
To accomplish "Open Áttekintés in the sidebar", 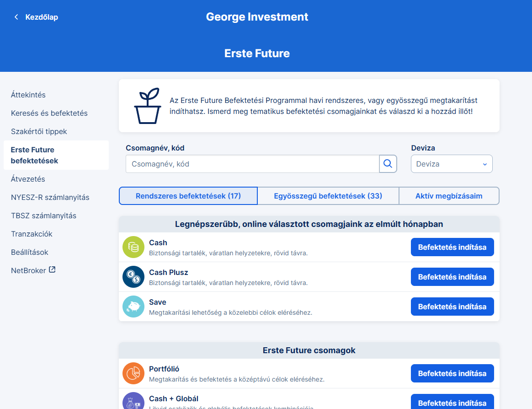I will coord(28,95).
